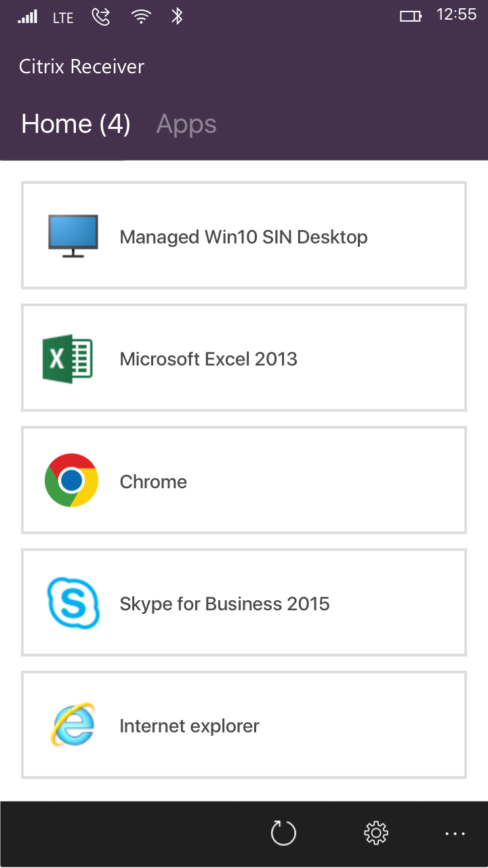Select the Home (4) tab
Image resolution: width=488 pixels, height=868 pixels.
click(x=75, y=123)
